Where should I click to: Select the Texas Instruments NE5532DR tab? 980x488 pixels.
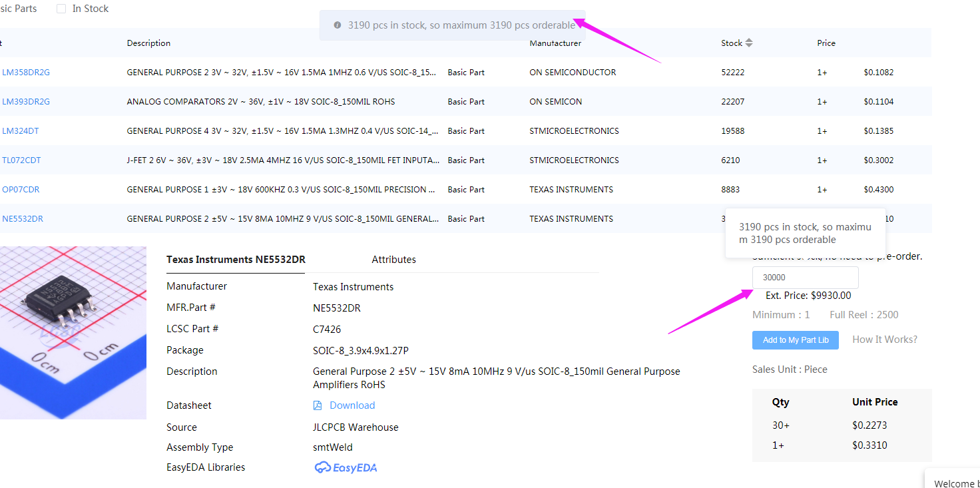[x=236, y=260]
